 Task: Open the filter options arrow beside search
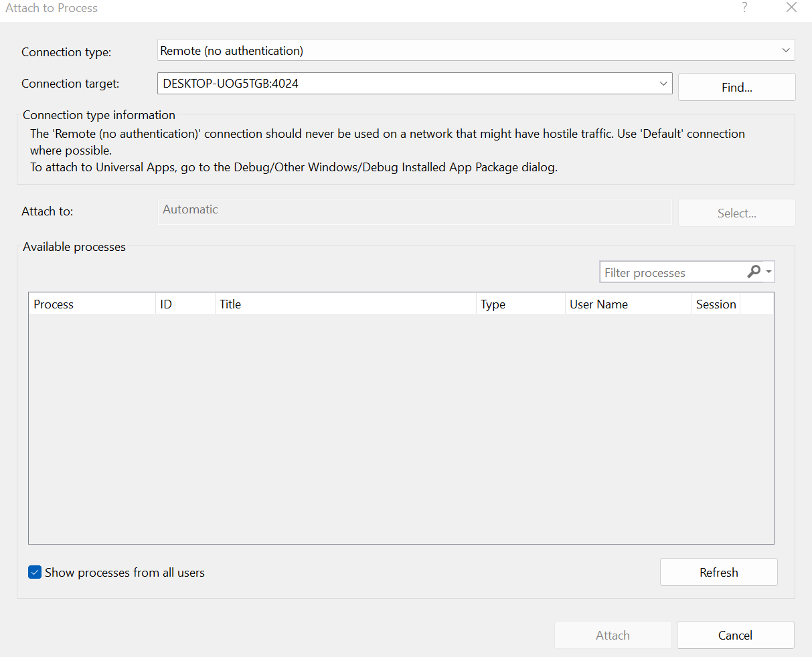(x=768, y=272)
